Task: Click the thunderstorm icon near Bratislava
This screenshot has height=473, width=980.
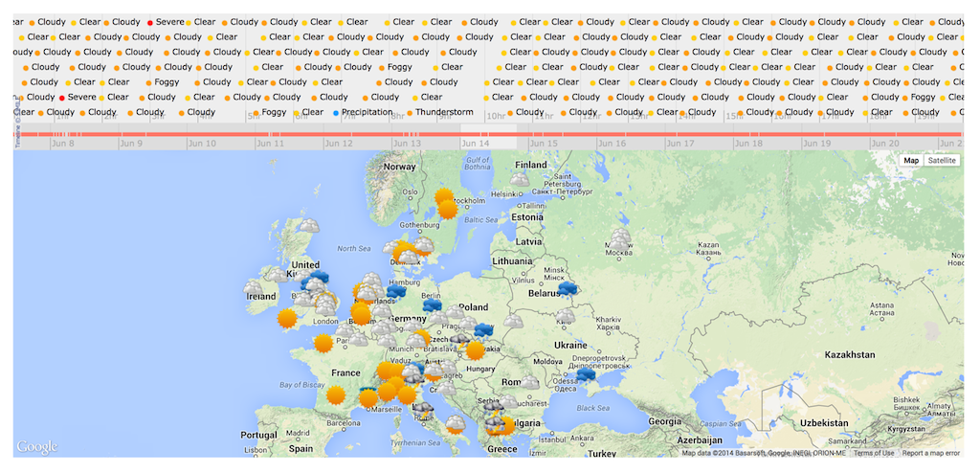Action: [x=460, y=341]
